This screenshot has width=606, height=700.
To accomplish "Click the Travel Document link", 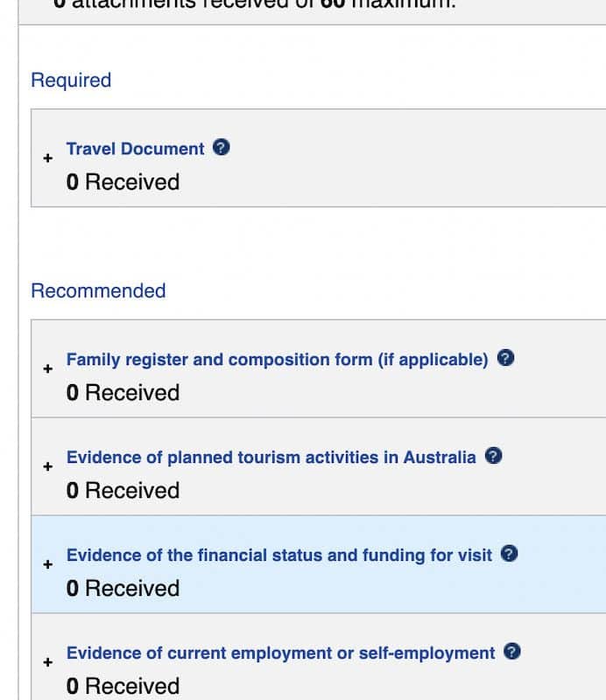I will point(135,149).
